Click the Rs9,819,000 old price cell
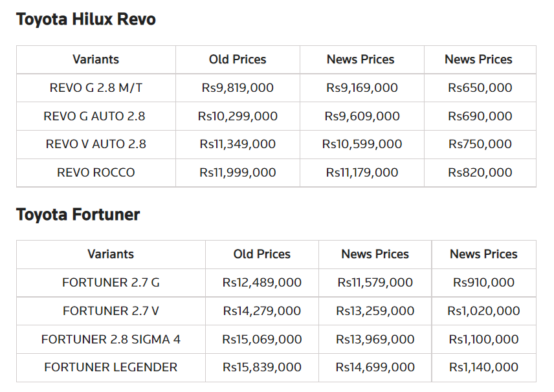This screenshot has height=392, width=554. tap(238, 88)
